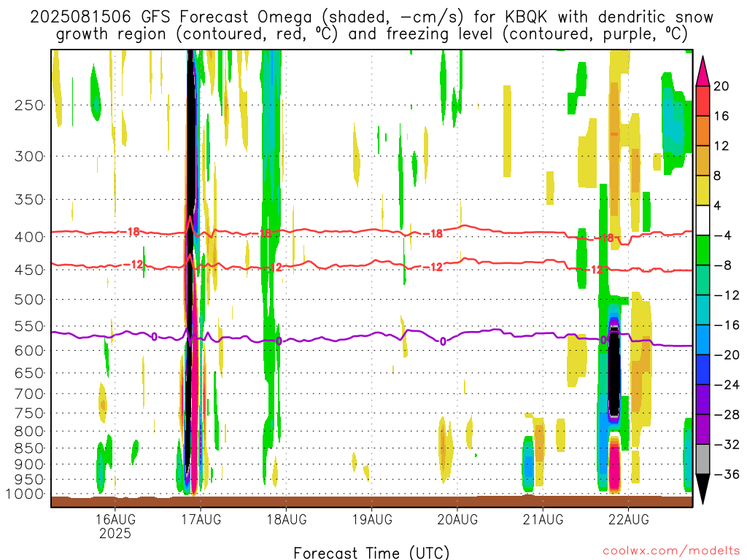Select the 18AUG date label
Image resolution: width=747 pixels, height=560 pixels.
click(286, 519)
